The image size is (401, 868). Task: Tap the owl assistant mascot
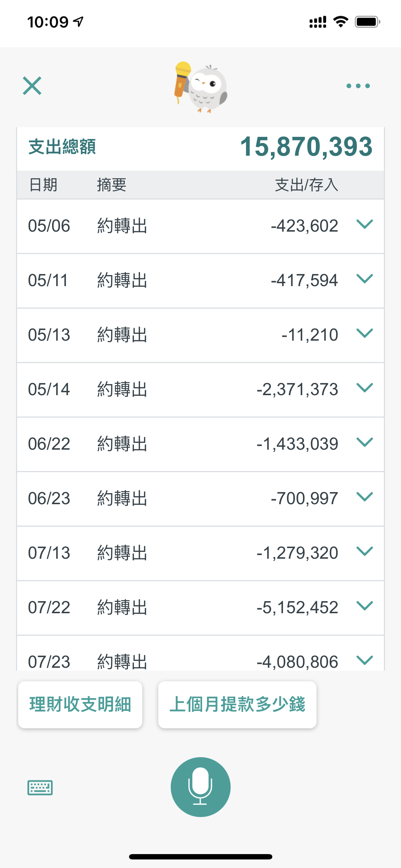tap(201, 87)
